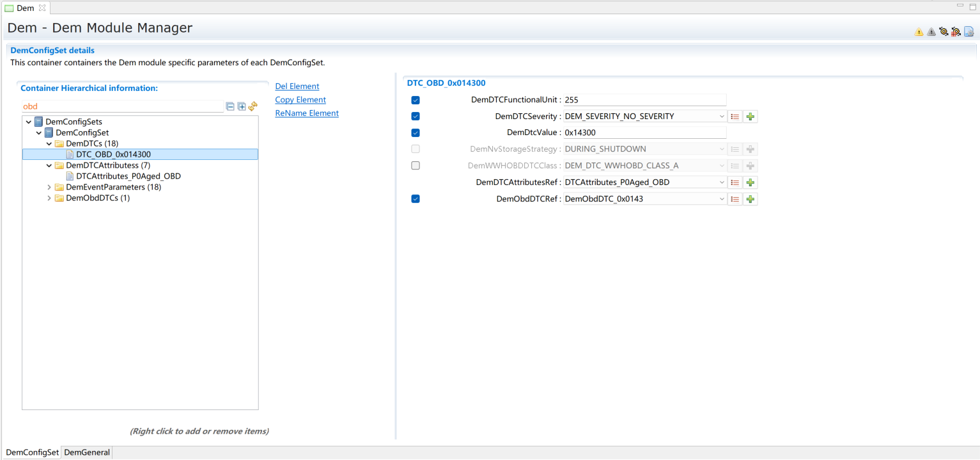Screen dimensions: 980x460
Task: Collapse the DemDTCs (18) folder
Action: tap(49, 144)
